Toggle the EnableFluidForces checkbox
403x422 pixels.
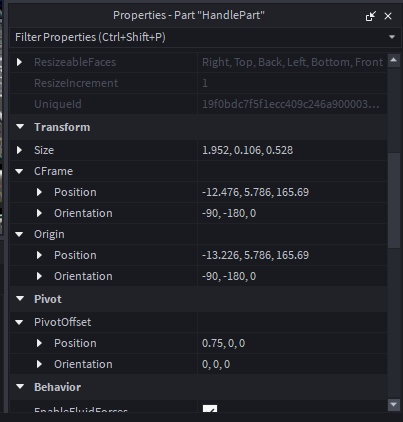pyautogui.click(x=210, y=409)
